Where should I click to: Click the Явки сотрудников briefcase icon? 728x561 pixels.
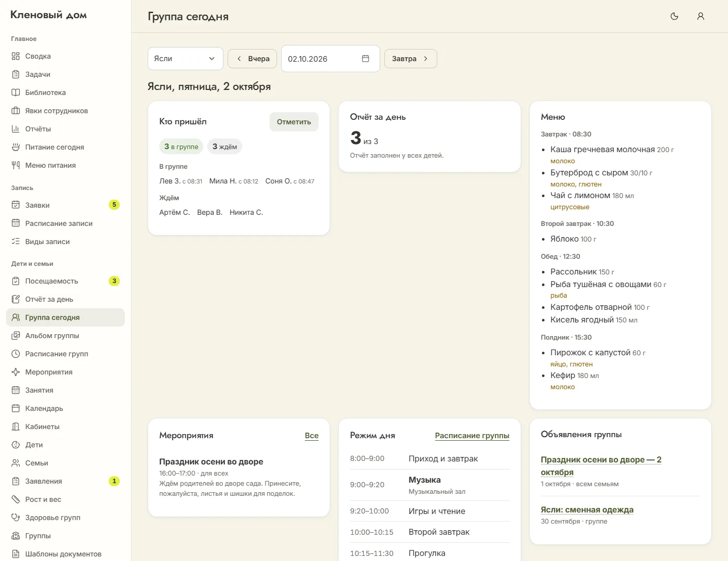click(16, 111)
